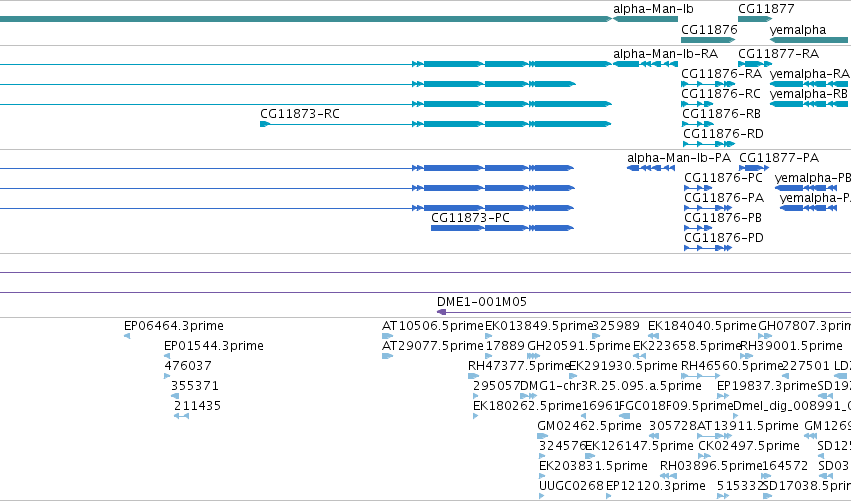Open the alpha-Man-Ib-PA protein label

pyautogui.click(x=679, y=158)
